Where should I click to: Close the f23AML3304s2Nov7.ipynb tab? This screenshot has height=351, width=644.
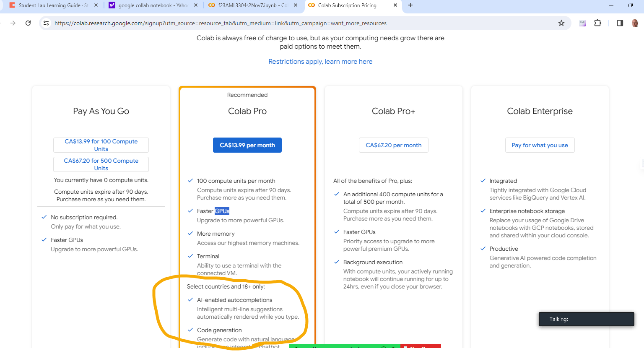[296, 5]
